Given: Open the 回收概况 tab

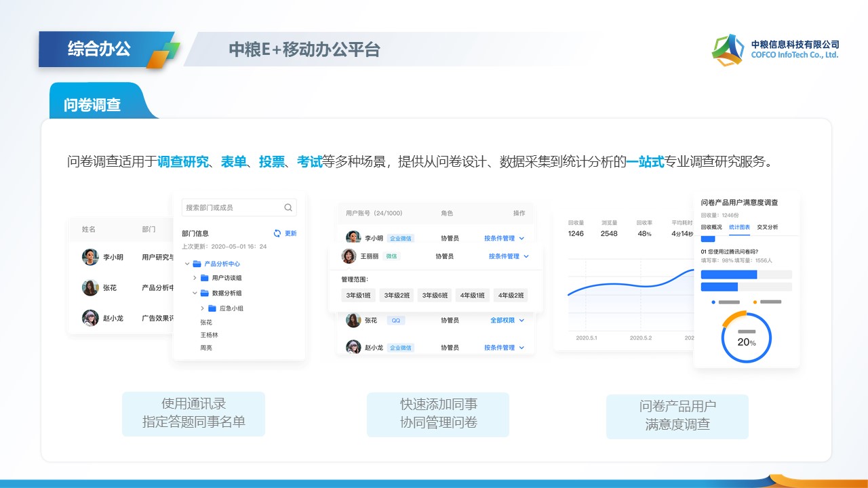Looking at the screenshot, I should (x=711, y=227).
